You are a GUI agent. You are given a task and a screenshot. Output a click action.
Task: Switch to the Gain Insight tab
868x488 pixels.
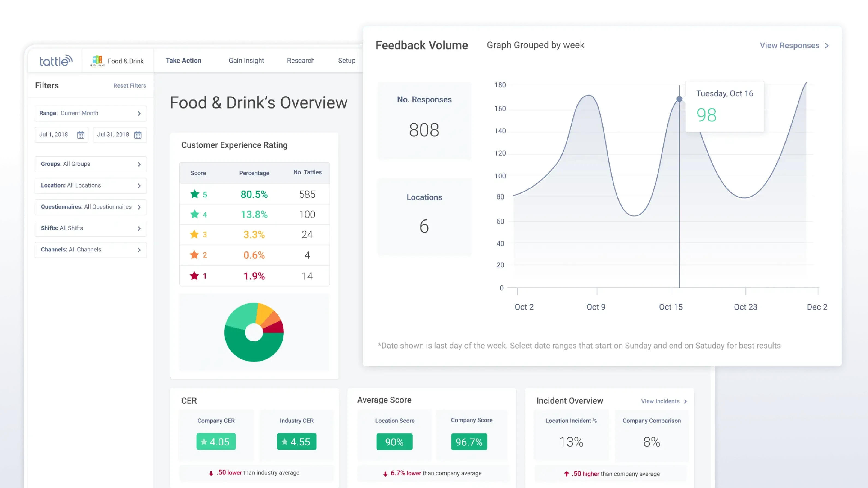pyautogui.click(x=246, y=60)
